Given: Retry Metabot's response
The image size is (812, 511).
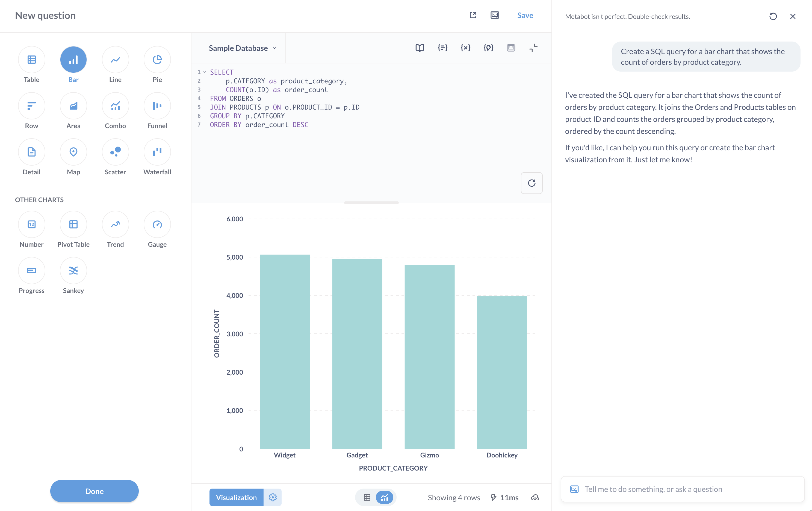Looking at the screenshot, I should point(773,16).
